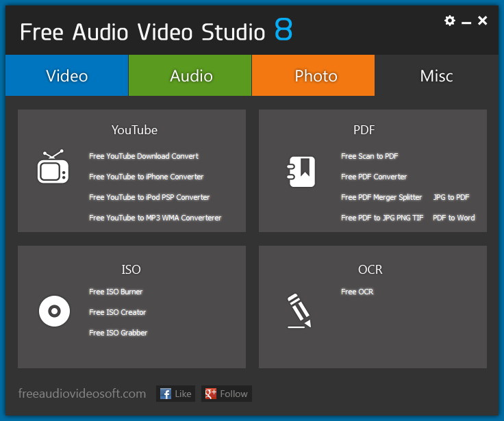Click the PDF notebook bookmark icon

pyautogui.click(x=301, y=172)
